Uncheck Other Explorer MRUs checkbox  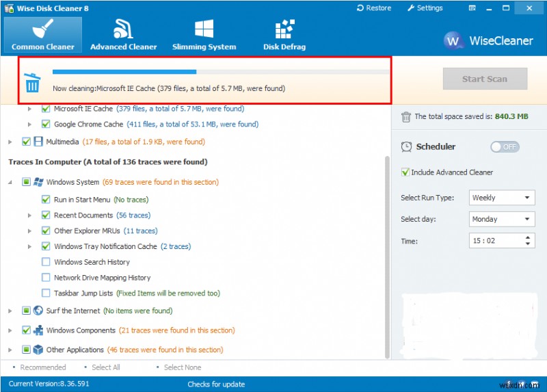[x=45, y=231]
